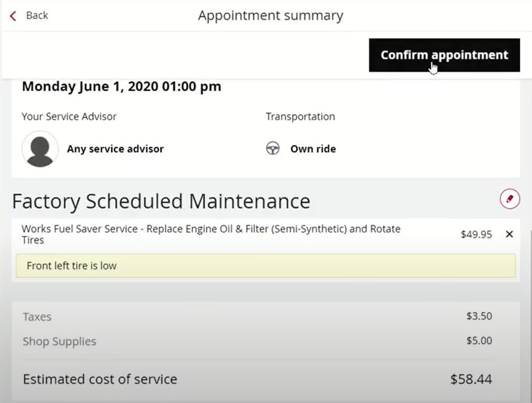The width and height of the screenshot is (532, 403).
Task: Click the red back chevron arrow
Action: [13, 16]
